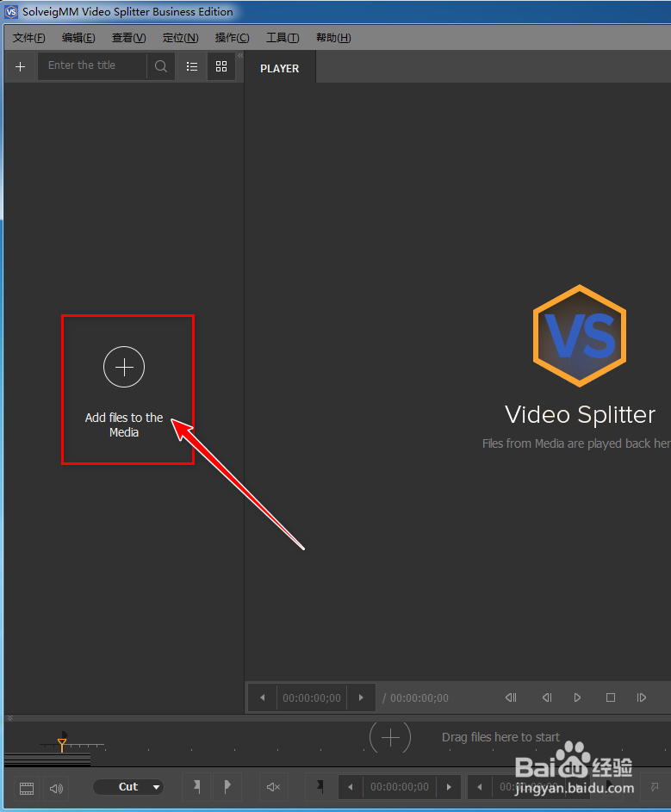
Task: Click the left marker timecode field in bottom bar
Action: click(x=400, y=787)
